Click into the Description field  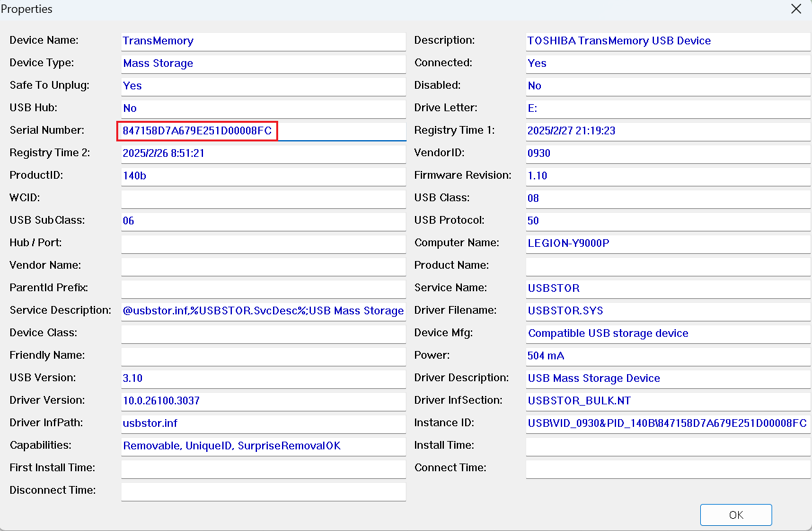coord(667,41)
